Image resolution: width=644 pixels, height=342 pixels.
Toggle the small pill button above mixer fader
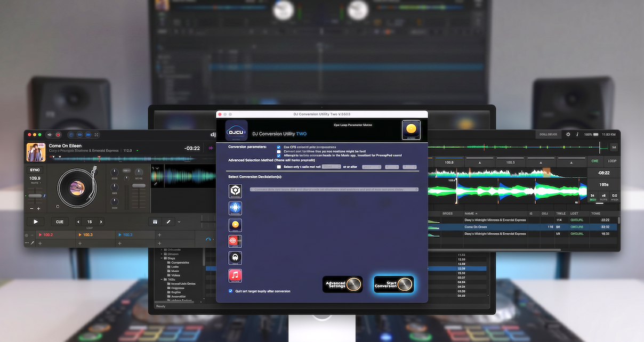[x=126, y=170]
